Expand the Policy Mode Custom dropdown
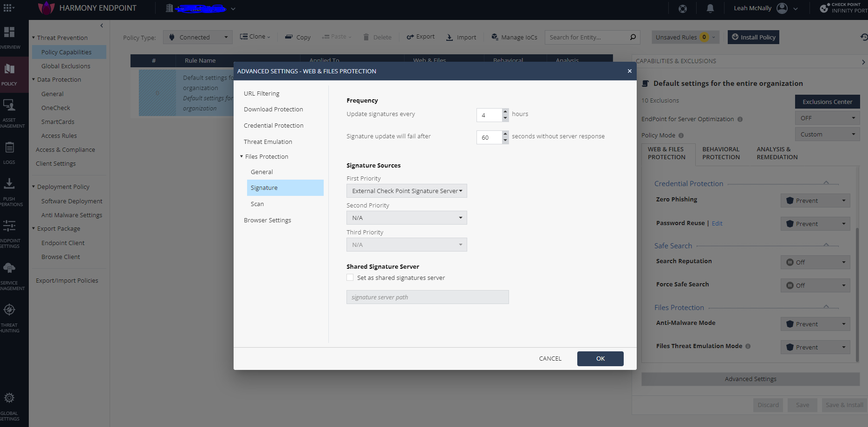The height and width of the screenshot is (427, 868). [x=827, y=134]
